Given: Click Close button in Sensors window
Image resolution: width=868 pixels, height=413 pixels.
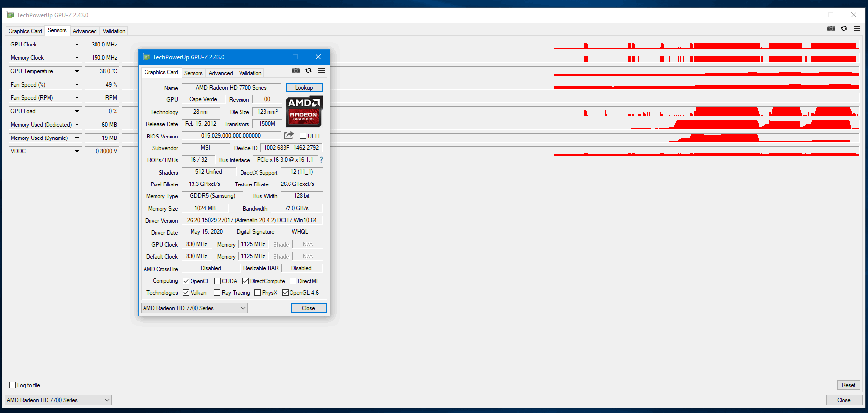Looking at the screenshot, I should point(844,400).
